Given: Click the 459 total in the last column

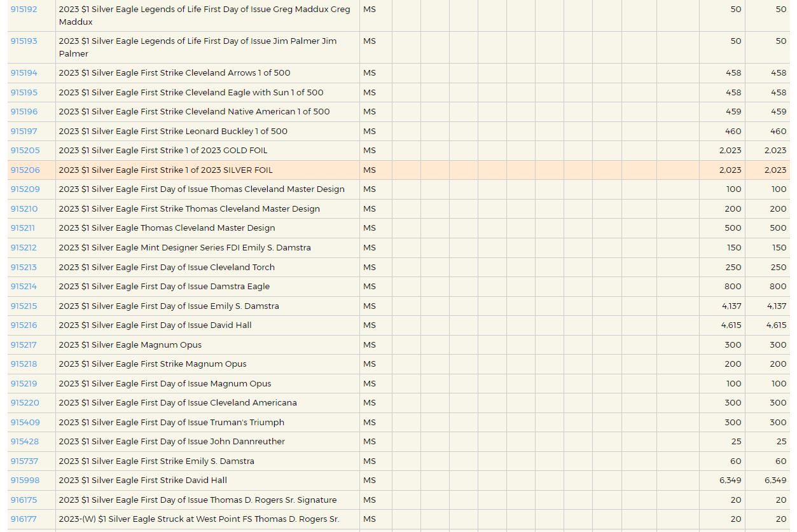Looking at the screenshot, I should point(779,112).
